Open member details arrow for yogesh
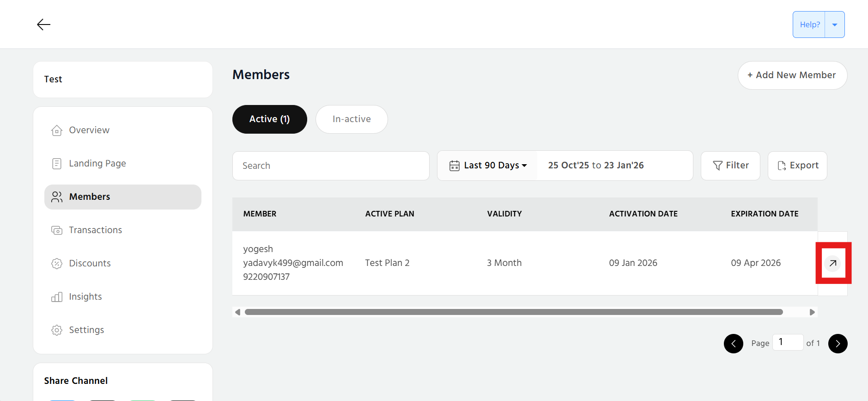The image size is (868, 401). tap(832, 263)
